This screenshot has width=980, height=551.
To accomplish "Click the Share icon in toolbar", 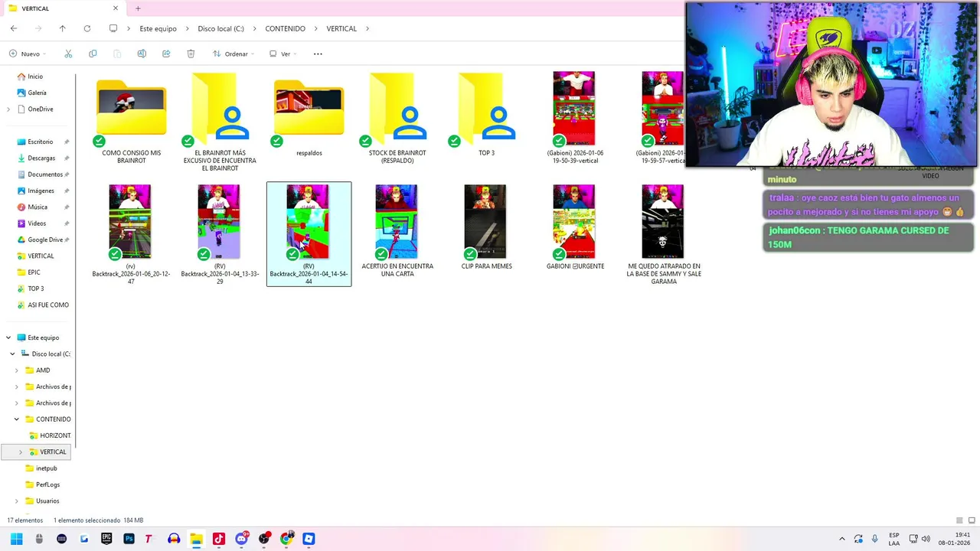I will [x=166, y=54].
